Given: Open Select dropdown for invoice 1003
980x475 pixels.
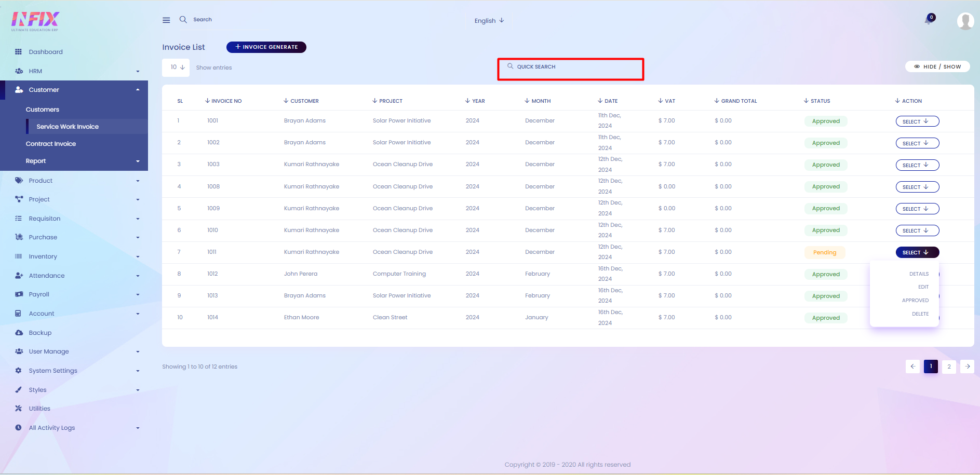Looking at the screenshot, I should tap(917, 165).
